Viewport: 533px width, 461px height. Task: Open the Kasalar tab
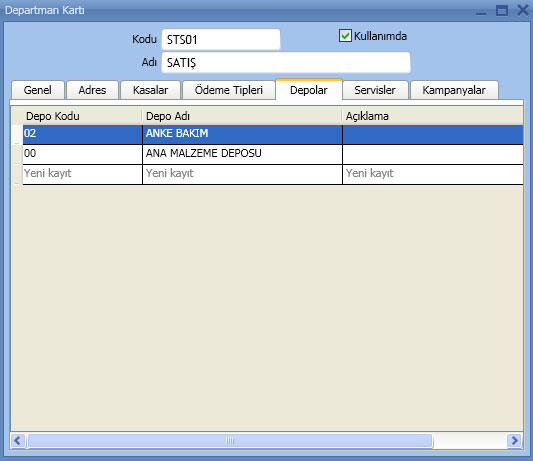(x=150, y=90)
